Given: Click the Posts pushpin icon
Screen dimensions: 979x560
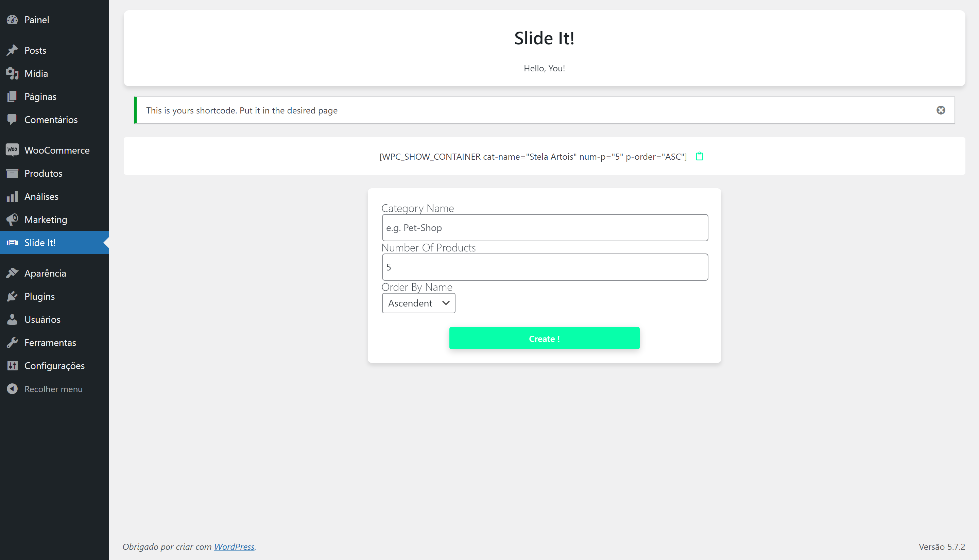Looking at the screenshot, I should pyautogui.click(x=12, y=50).
